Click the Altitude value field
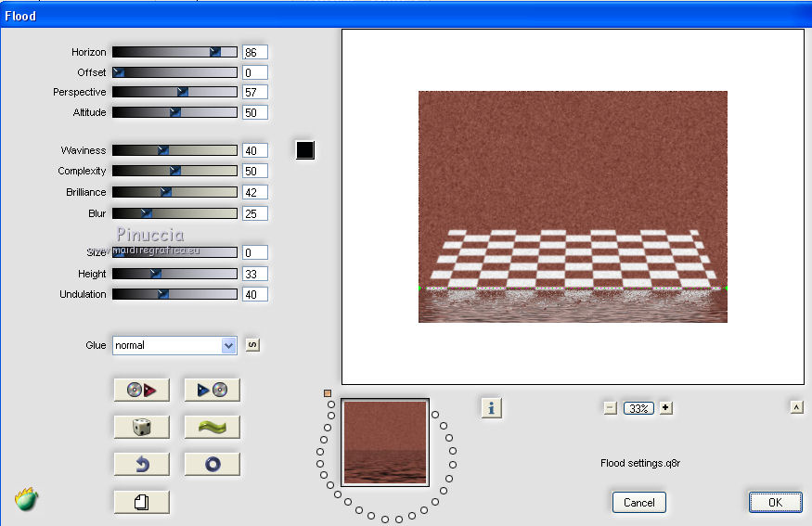The width and height of the screenshot is (812, 526). pyautogui.click(x=255, y=112)
